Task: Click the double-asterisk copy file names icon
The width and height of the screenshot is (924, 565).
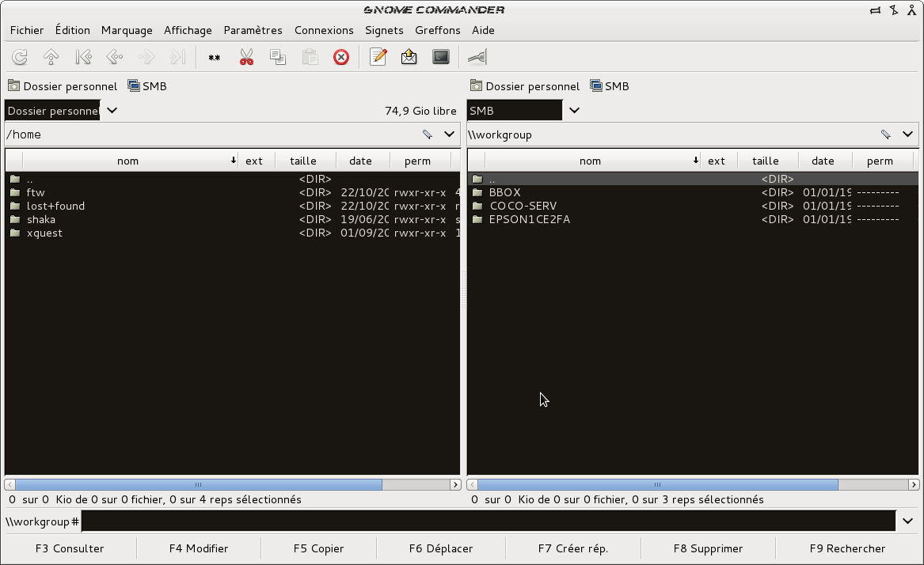Action: [214, 57]
